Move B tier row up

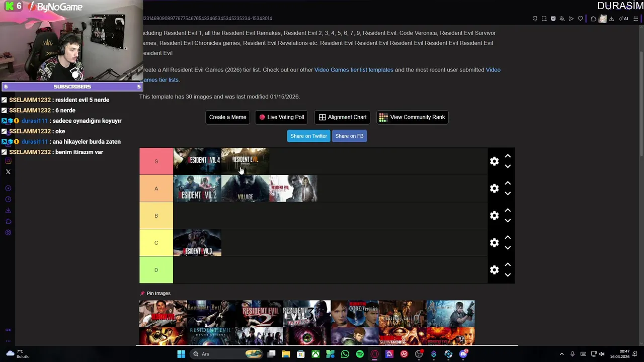(508, 211)
